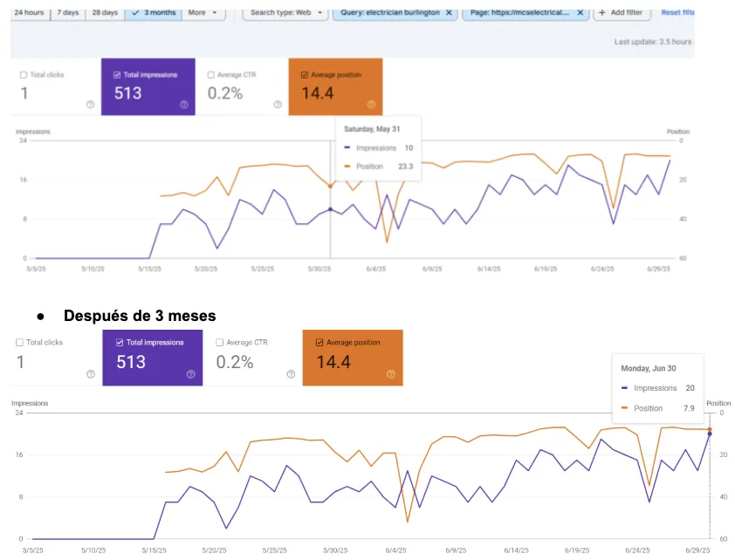
Task: Open help icon on lower Total impressions card
Action: (x=191, y=374)
